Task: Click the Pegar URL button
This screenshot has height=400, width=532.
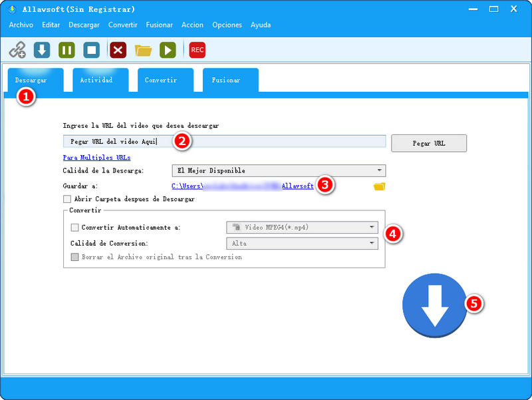Action: (429, 143)
